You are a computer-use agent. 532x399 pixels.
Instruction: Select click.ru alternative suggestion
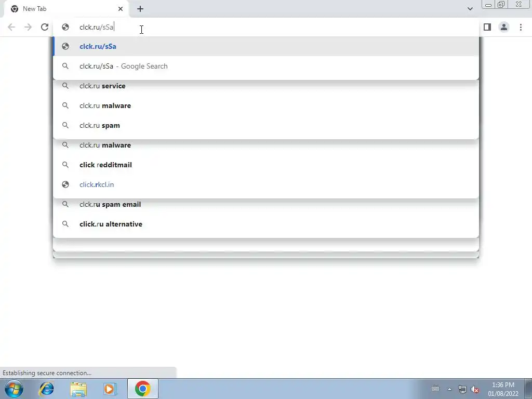pyautogui.click(x=266, y=224)
